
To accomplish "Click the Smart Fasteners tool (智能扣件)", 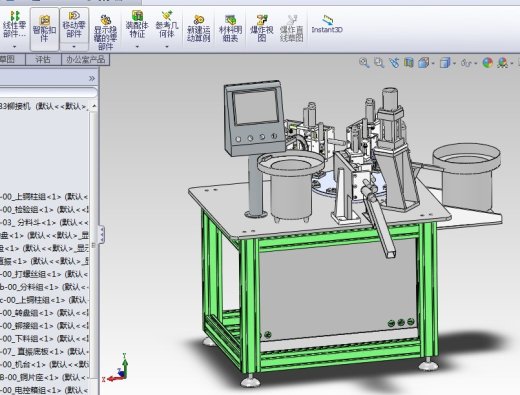I will (44, 29).
